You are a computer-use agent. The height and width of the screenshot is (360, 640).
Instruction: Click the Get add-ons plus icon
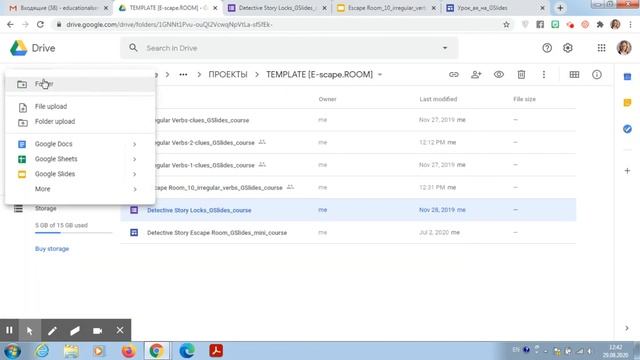click(x=627, y=171)
